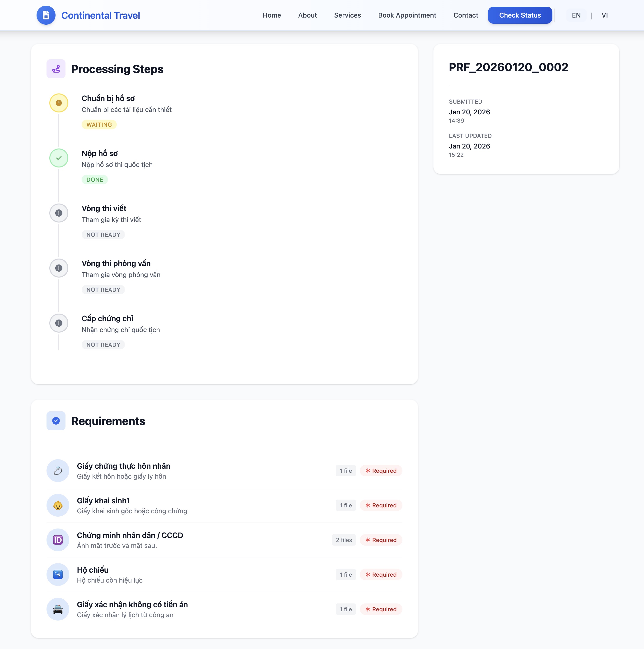Viewport: 644px width, 649px height.
Task: Click the 1 file badge for Giấy chứng thực hôn nhân
Action: [x=345, y=471]
